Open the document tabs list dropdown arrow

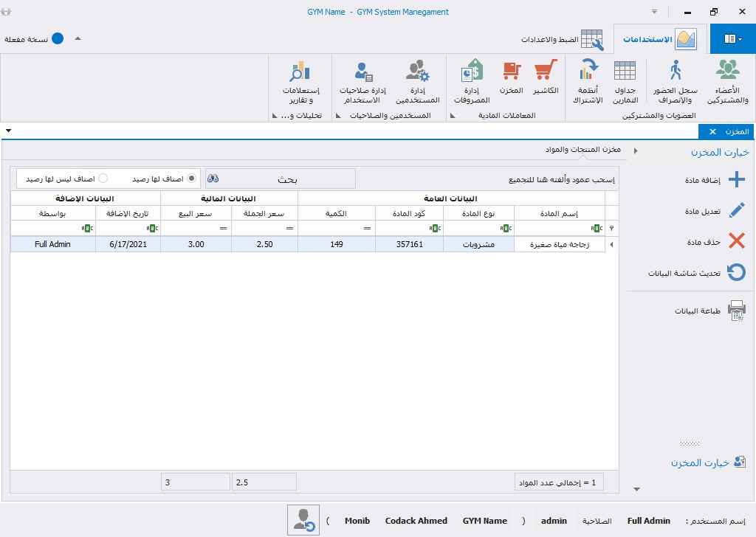pos(8,131)
